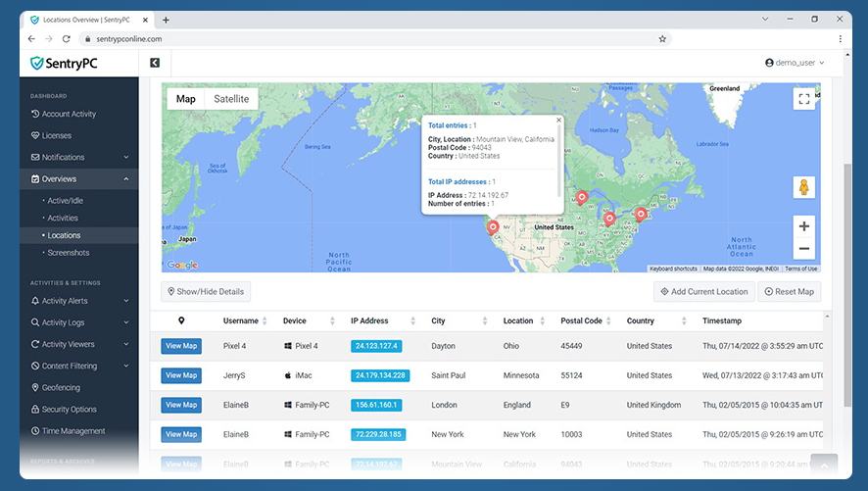Collapse the sidebar with the arrow icon
The width and height of the screenshot is (868, 491).
(x=155, y=63)
